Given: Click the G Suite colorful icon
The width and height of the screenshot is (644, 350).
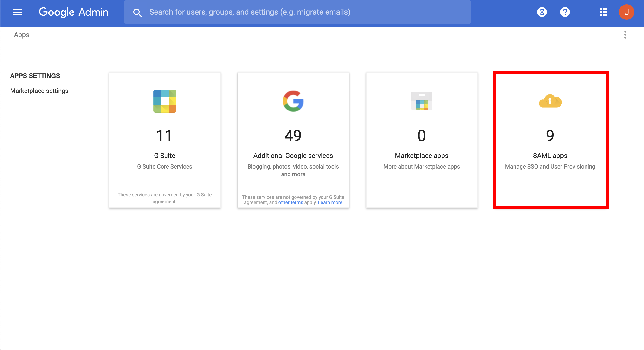Looking at the screenshot, I should point(165,101).
